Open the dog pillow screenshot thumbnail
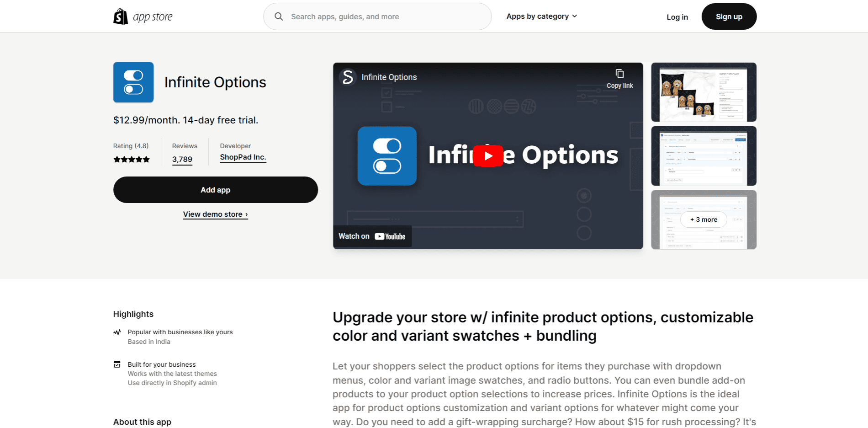The width and height of the screenshot is (868, 428). coord(704,92)
